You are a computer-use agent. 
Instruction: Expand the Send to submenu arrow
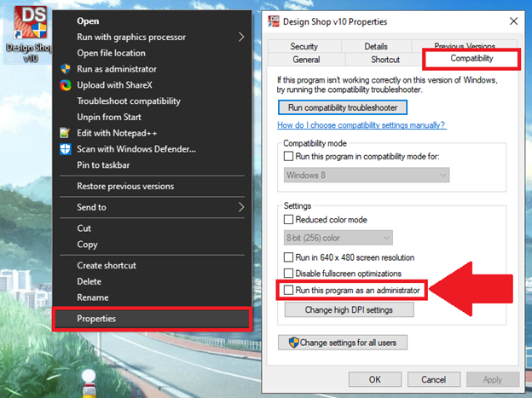[x=241, y=207]
